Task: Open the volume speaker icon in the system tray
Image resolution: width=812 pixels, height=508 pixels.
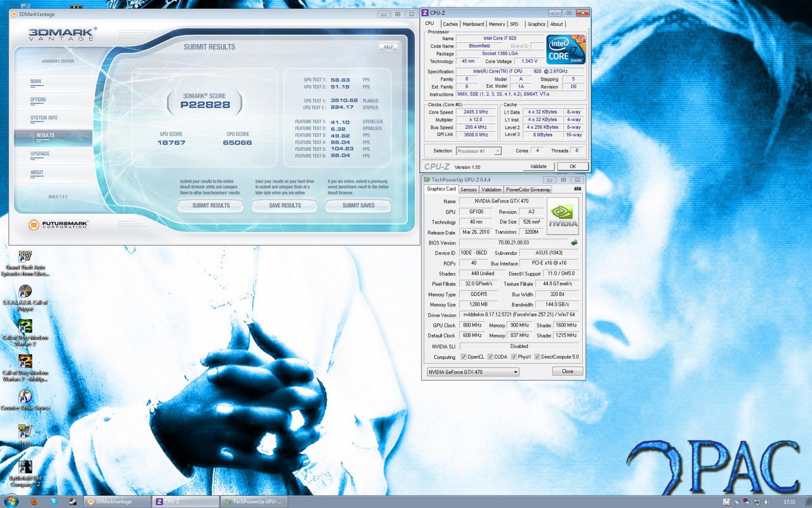Action: coord(767,502)
